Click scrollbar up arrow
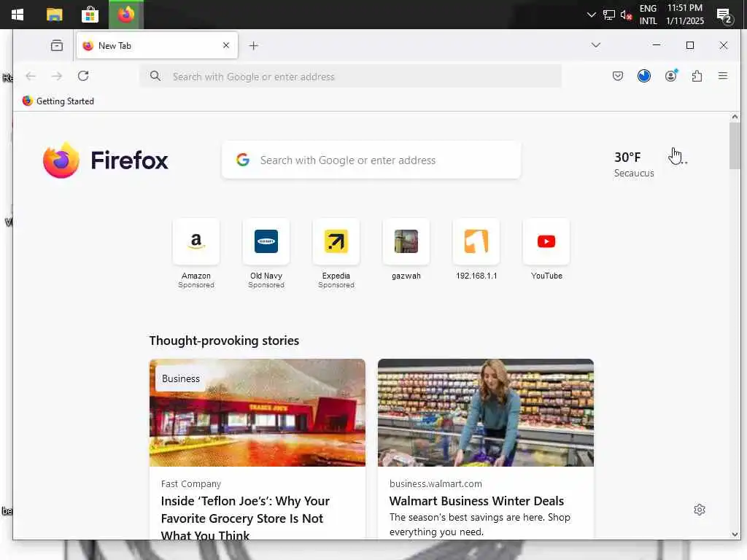The width and height of the screenshot is (747, 560). coord(735,117)
